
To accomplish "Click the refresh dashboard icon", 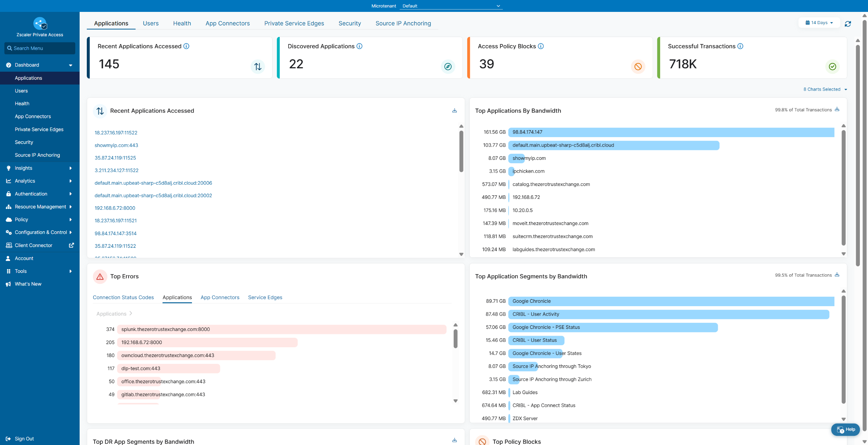I will point(848,24).
